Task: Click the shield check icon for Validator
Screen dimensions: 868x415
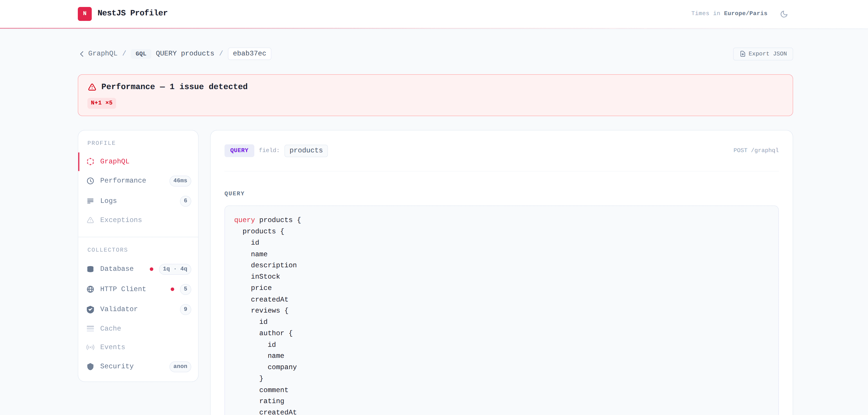Action: pos(90,310)
